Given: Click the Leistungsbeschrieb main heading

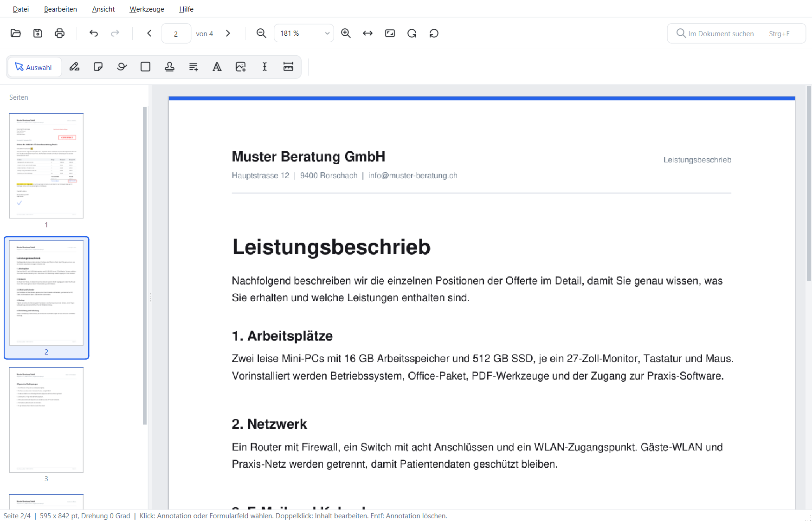Looking at the screenshot, I should 331,247.
